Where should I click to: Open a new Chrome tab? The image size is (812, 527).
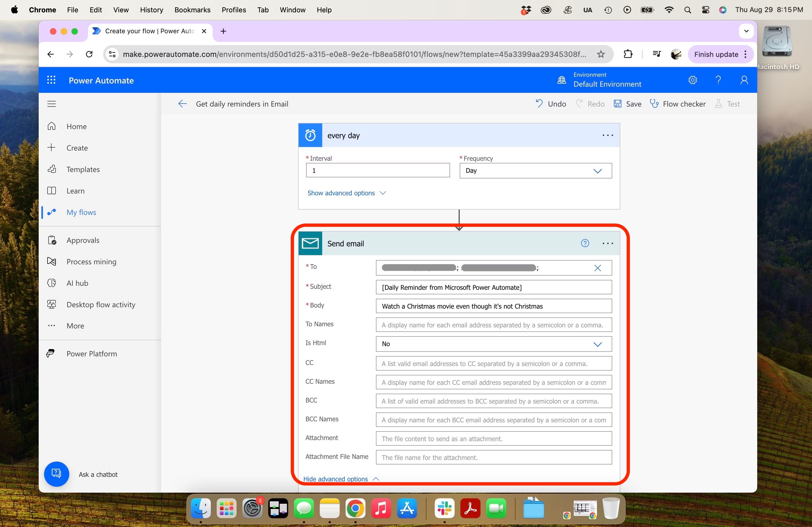click(x=223, y=31)
